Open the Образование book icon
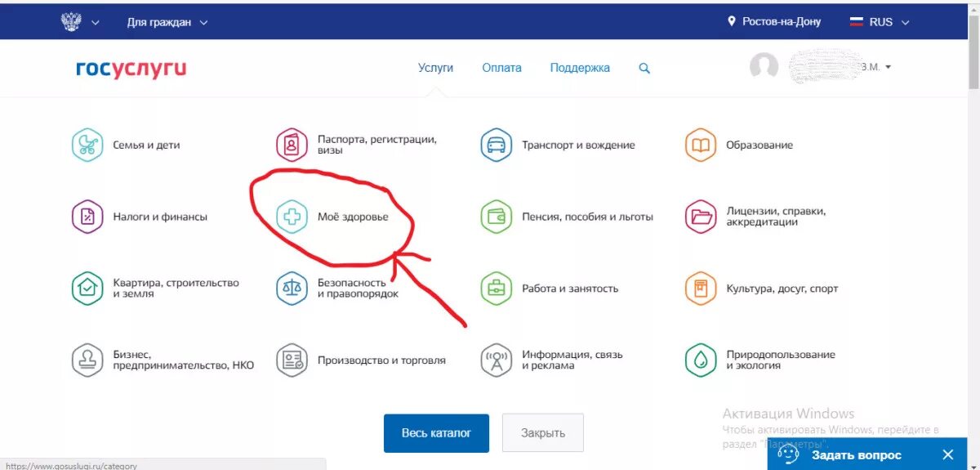This screenshot has width=980, height=470. coord(701,145)
